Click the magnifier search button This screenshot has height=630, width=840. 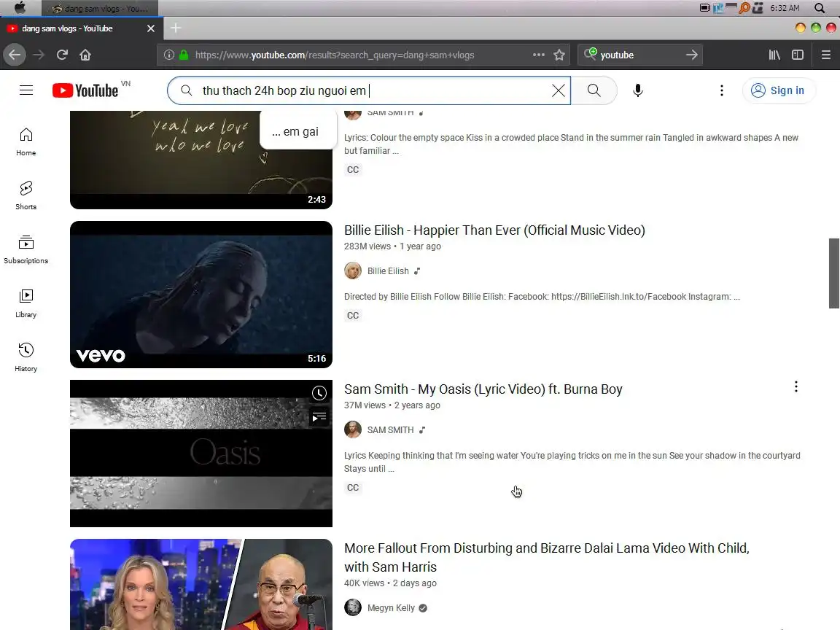pyautogui.click(x=594, y=90)
